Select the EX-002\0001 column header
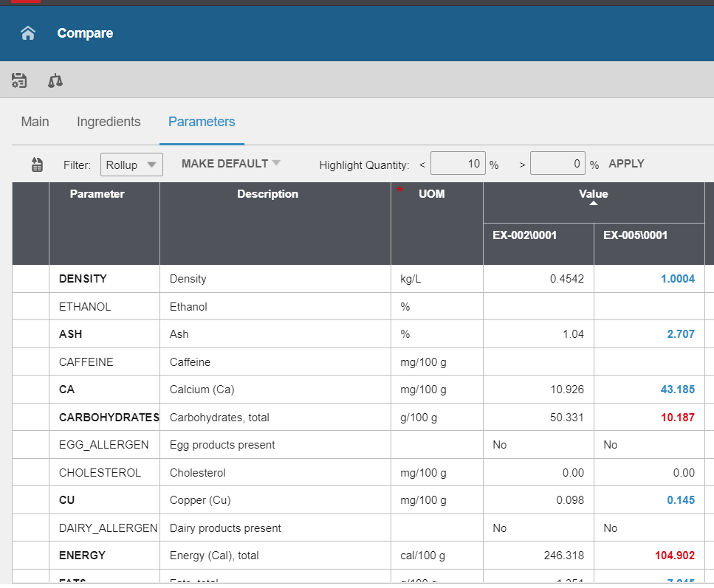The image size is (714, 588). [525, 235]
